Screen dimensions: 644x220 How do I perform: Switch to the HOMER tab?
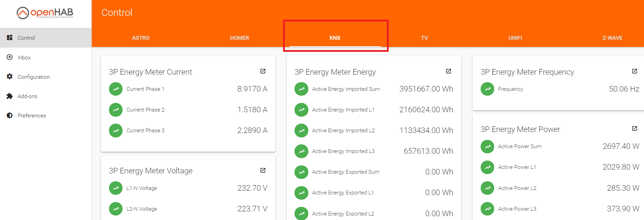coord(239,38)
